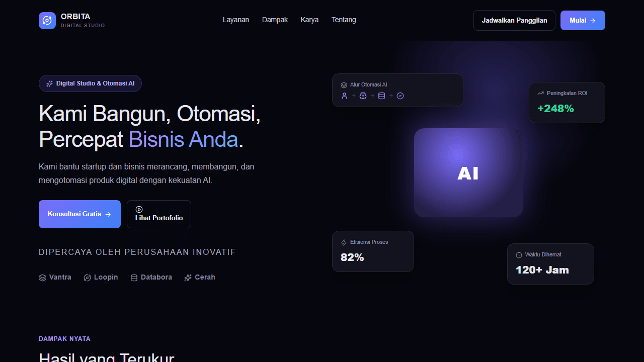Click the brain icon in automation flow
The image size is (644, 362).
click(x=363, y=96)
